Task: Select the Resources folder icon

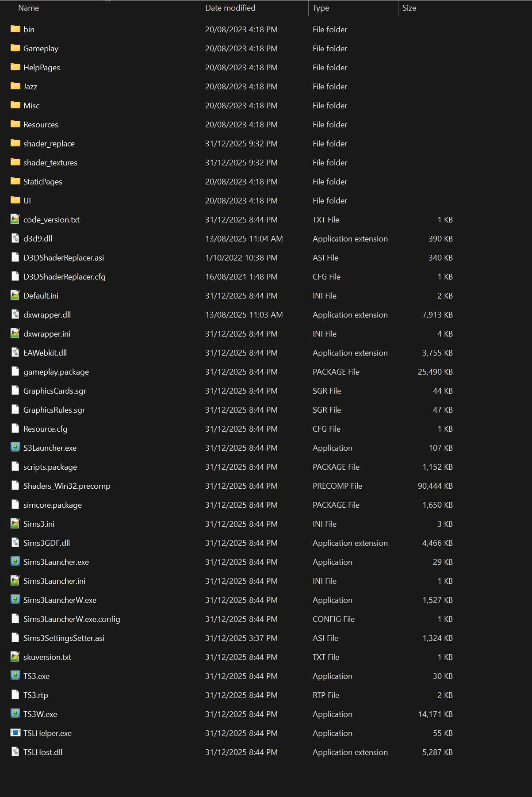Action: [x=15, y=124]
